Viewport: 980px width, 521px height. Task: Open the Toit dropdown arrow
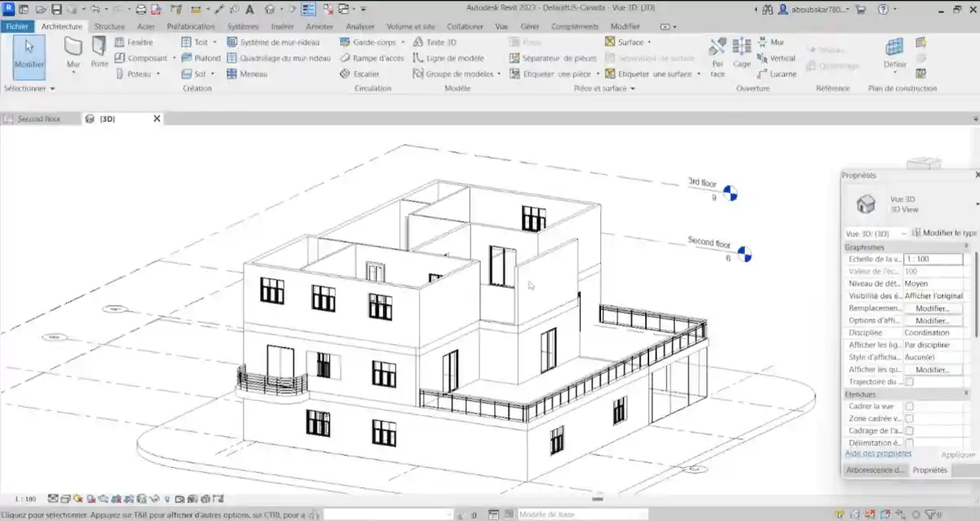(x=215, y=42)
